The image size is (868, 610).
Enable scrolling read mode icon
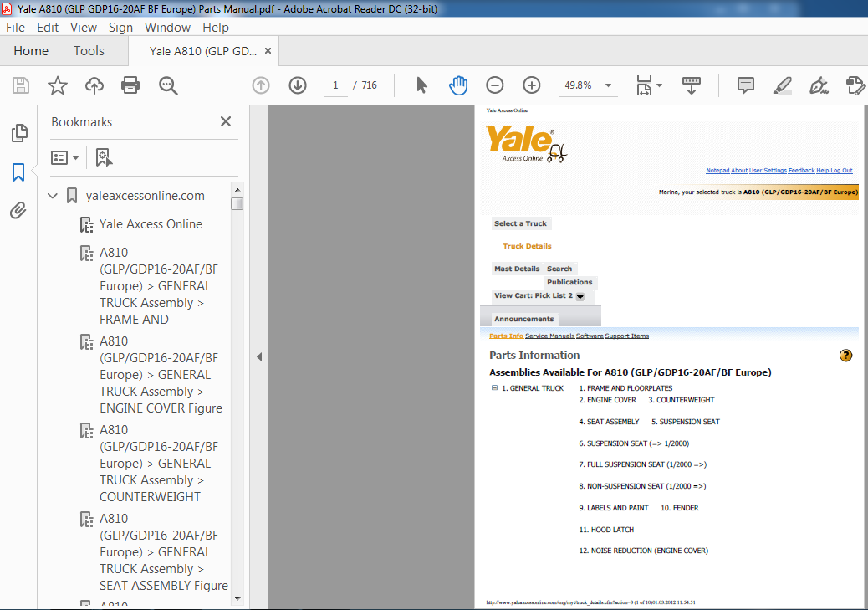[x=692, y=85]
